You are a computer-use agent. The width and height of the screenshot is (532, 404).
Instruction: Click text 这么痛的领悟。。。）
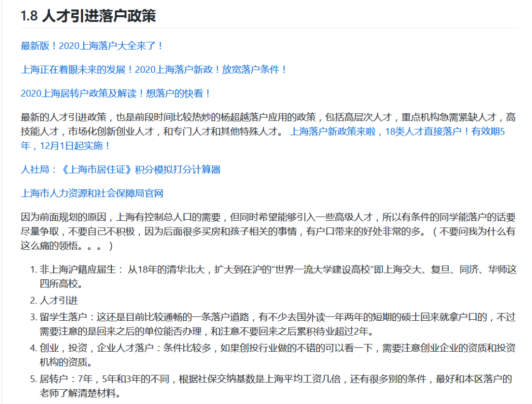point(67,245)
